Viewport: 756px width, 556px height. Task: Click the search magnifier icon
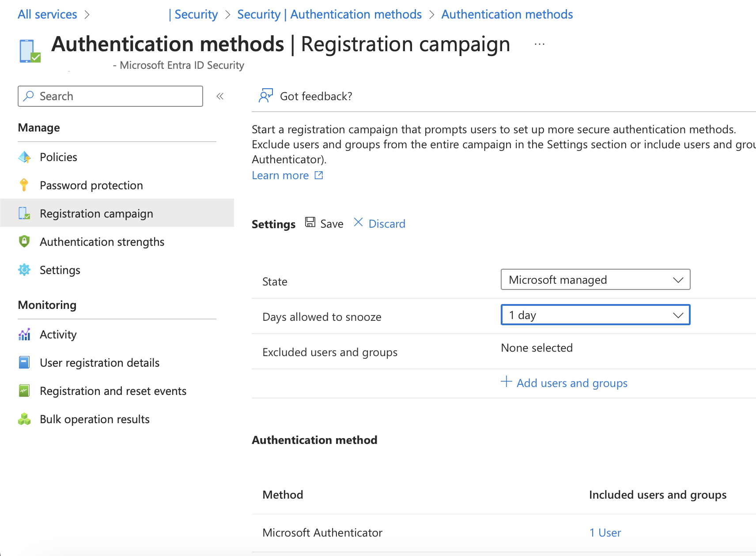[29, 96]
